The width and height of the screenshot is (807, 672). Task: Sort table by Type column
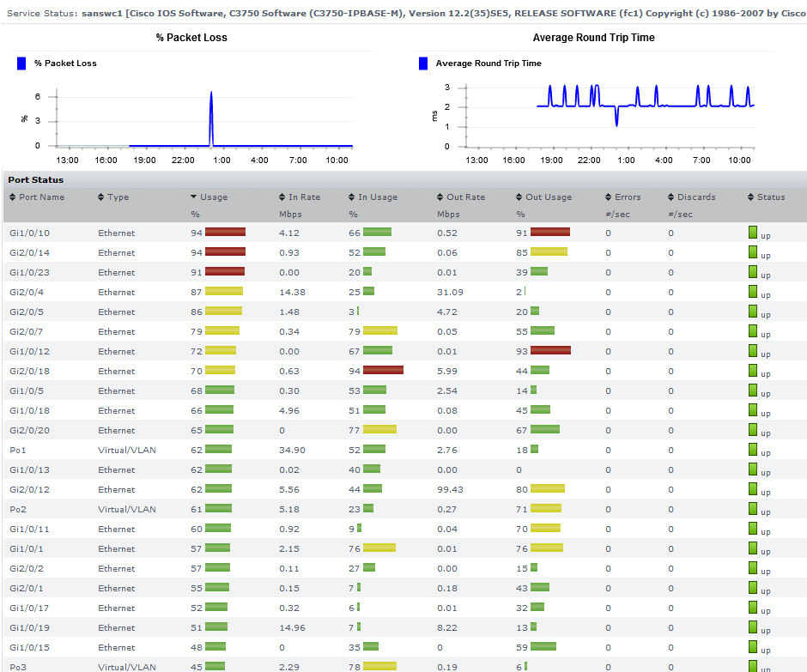(x=113, y=197)
